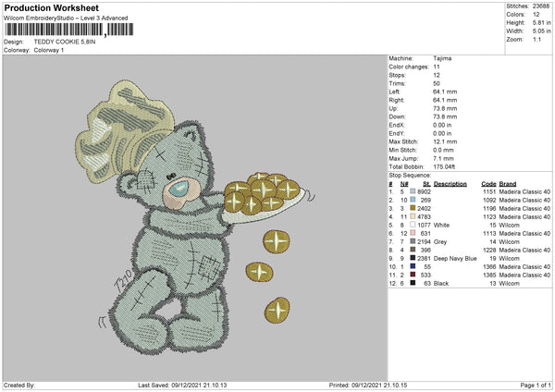Pick the maroon swatch beside 533 stitches
The width and height of the screenshot is (555, 392).
pyautogui.click(x=413, y=275)
